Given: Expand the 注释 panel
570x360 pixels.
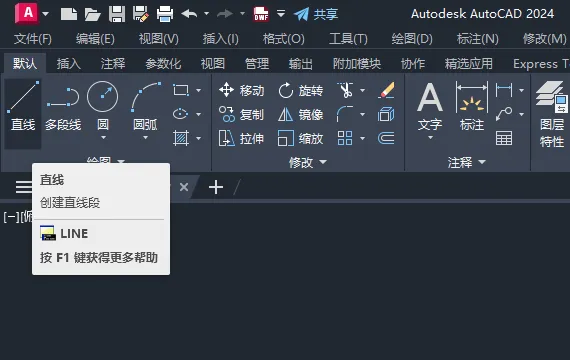Looking at the screenshot, I should point(467,162).
